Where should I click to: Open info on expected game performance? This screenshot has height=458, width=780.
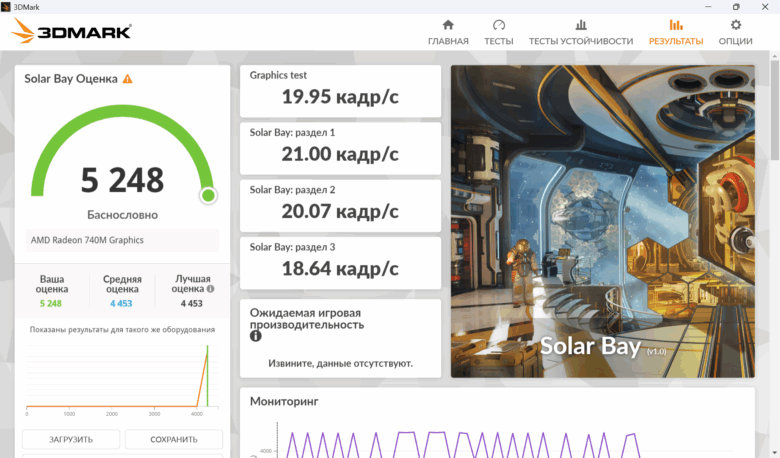pyautogui.click(x=256, y=336)
